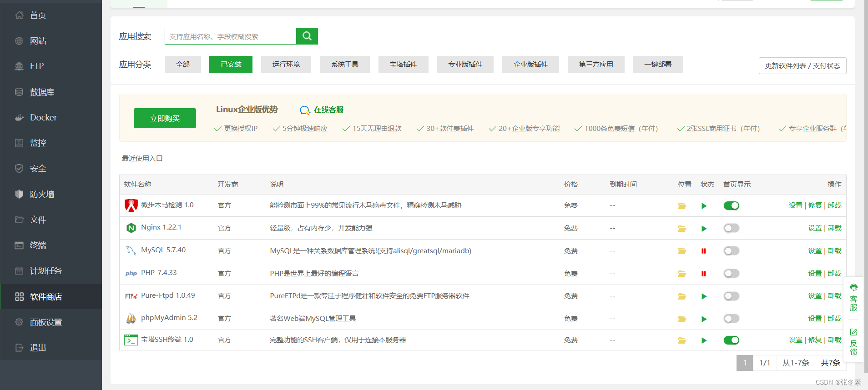
Task: Click the 微步木马检测 app icon
Action: [131, 205]
